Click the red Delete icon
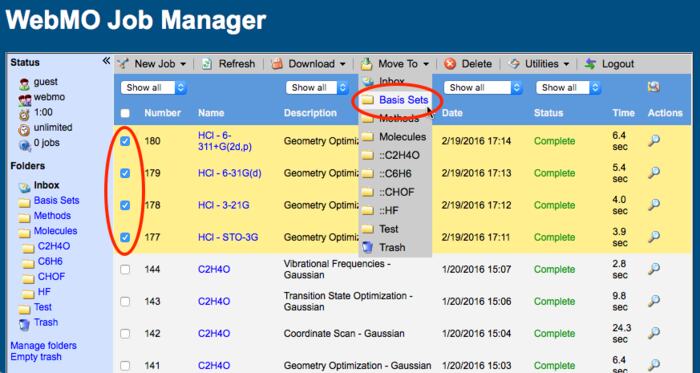This screenshot has width=700, height=373. pyautogui.click(x=450, y=64)
